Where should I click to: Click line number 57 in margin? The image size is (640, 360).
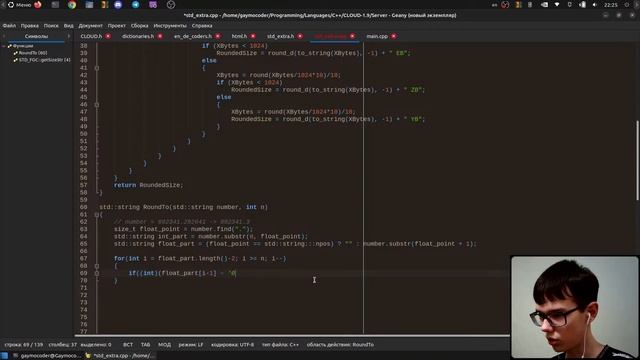pyautogui.click(x=84, y=185)
